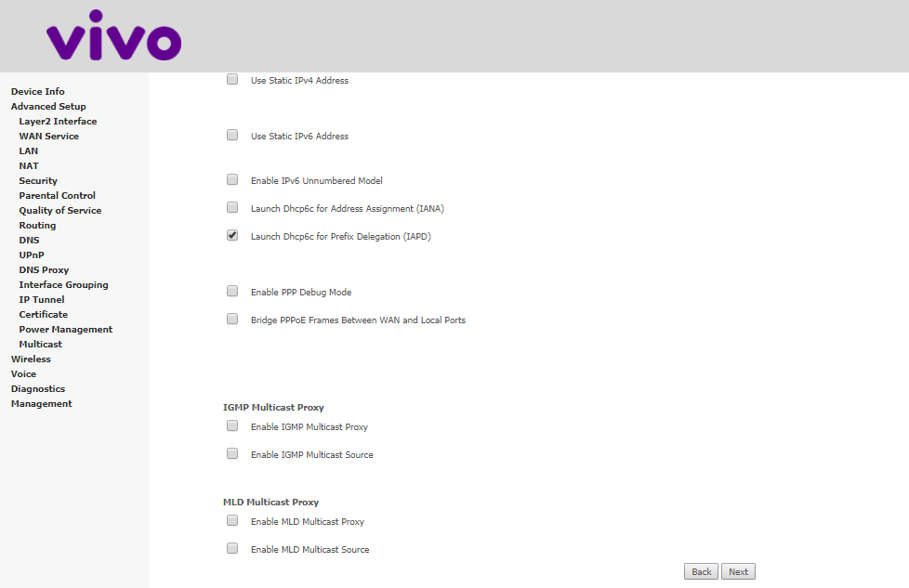Click the Next button
The height and width of the screenshot is (588, 909).
point(738,572)
